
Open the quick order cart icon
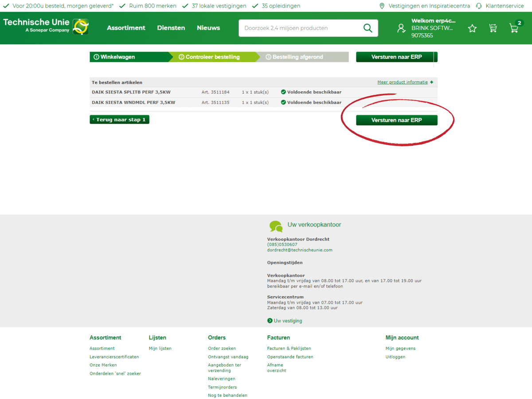coord(493,28)
